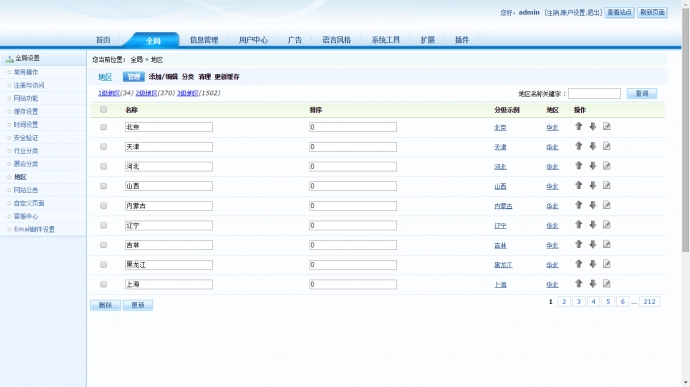Screen dimensions: 690x387
Task: Move 辽宁 row up with arrow icon
Action: tap(579, 225)
